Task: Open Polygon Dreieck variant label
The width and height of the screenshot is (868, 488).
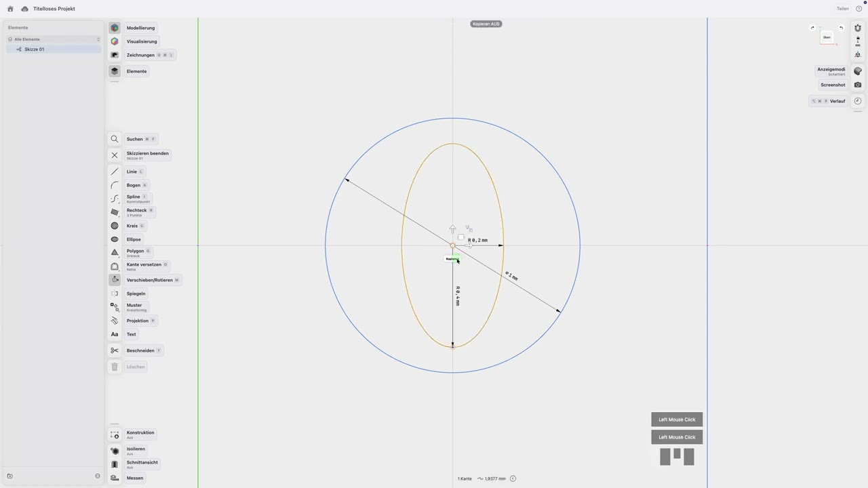Action: coord(134,256)
